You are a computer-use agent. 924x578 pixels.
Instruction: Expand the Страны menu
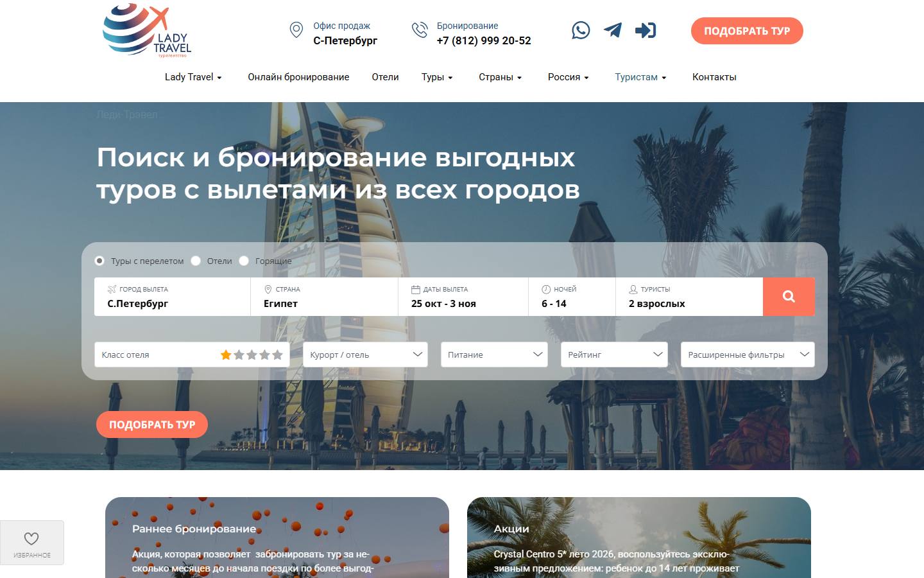500,77
